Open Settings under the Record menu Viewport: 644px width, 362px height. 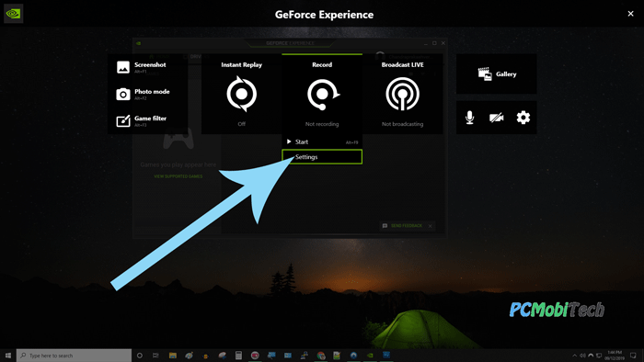coord(322,157)
